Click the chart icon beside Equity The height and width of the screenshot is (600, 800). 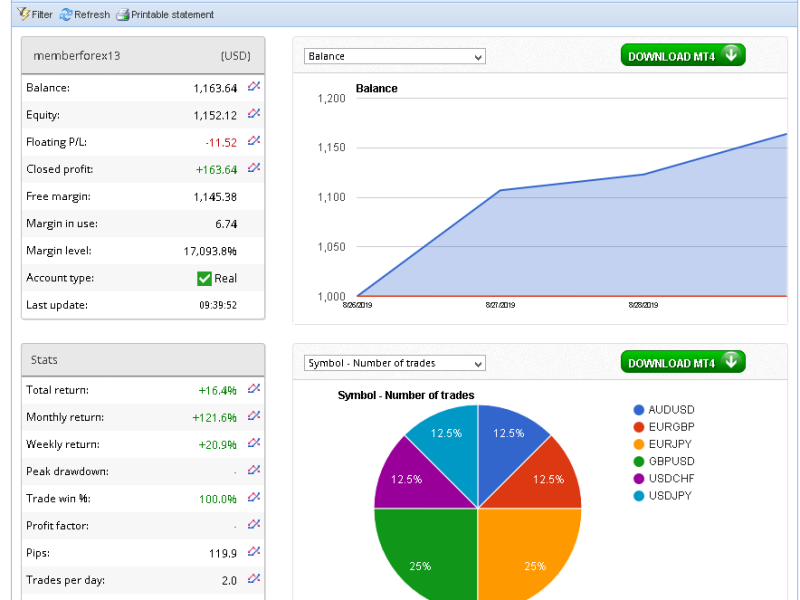254,114
